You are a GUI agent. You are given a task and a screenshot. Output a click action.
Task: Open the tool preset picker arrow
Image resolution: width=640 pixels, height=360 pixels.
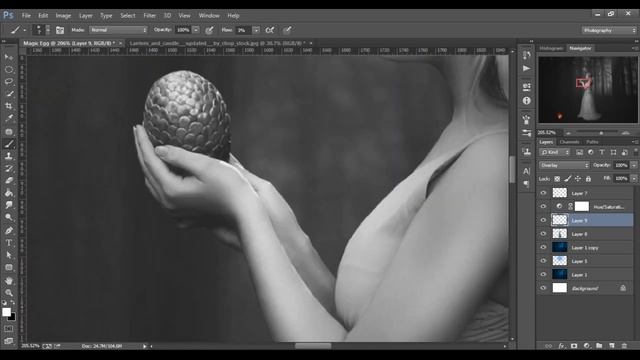24,30
